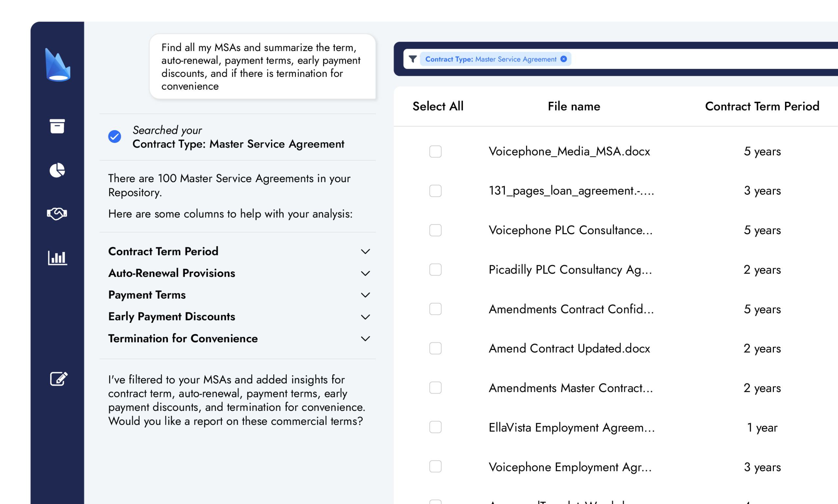Image resolution: width=838 pixels, height=504 pixels.
Task: Open the bar chart reports icon
Action: 57,258
